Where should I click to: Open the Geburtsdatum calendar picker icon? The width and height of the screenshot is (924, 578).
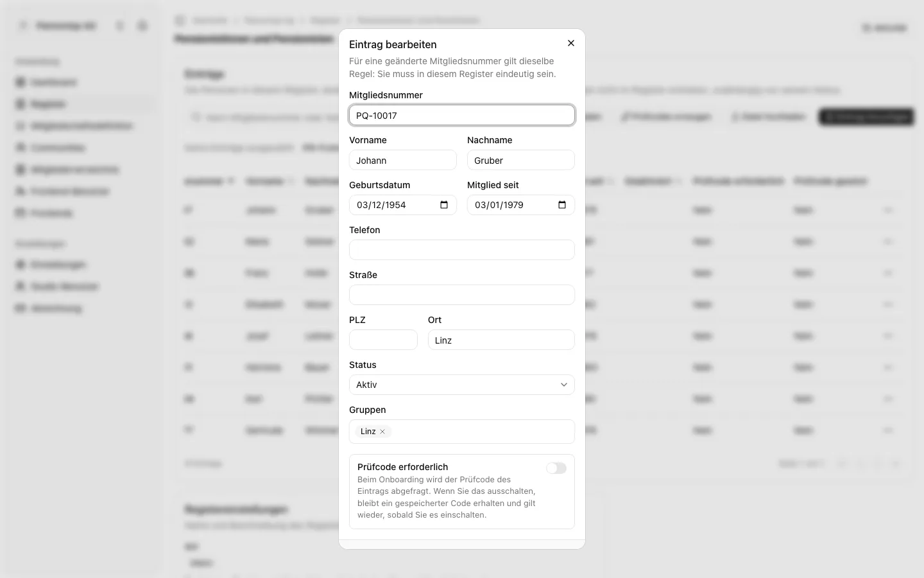click(444, 205)
